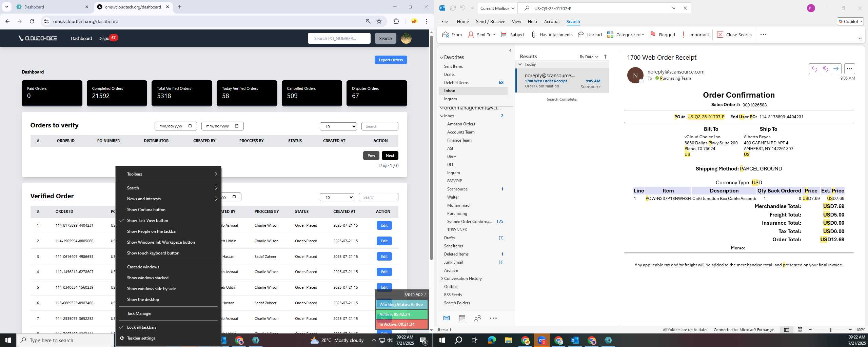This screenshot has width=868, height=347.
Task: Open the notification center icon in the left taskbar
Action: pyautogui.click(x=423, y=340)
